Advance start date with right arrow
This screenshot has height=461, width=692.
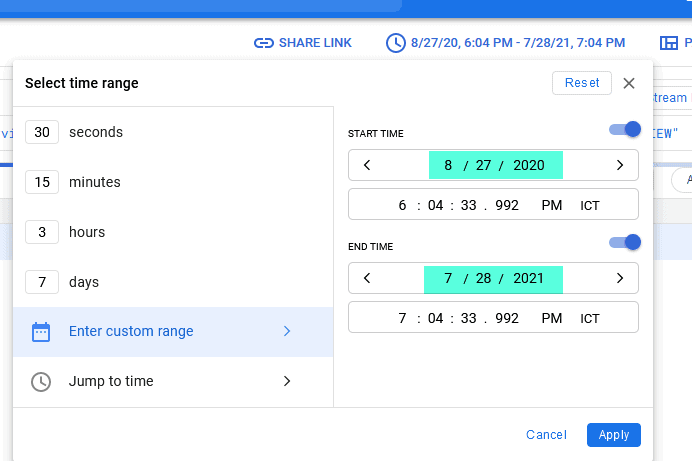[620, 165]
